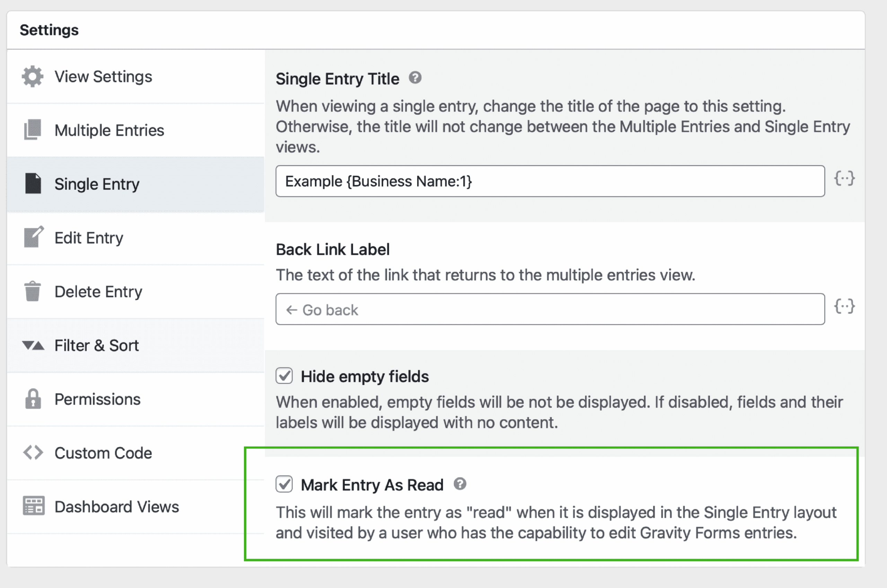Click the gear icon beside View Settings

click(33, 77)
